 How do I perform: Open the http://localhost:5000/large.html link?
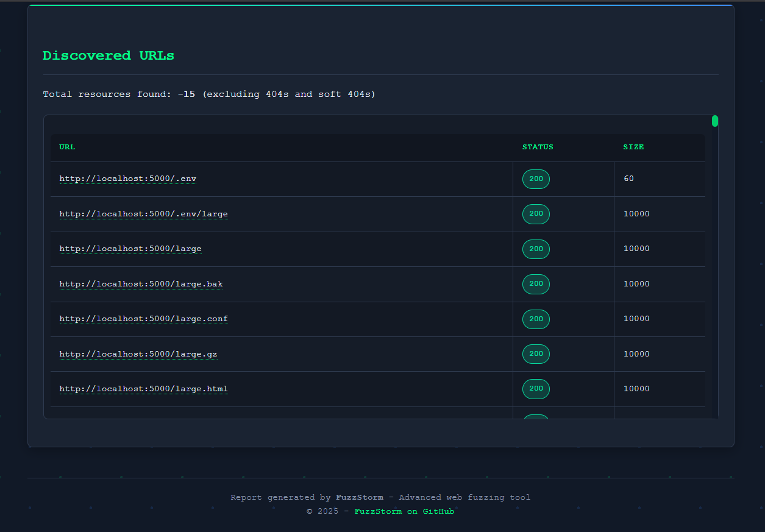tap(143, 389)
